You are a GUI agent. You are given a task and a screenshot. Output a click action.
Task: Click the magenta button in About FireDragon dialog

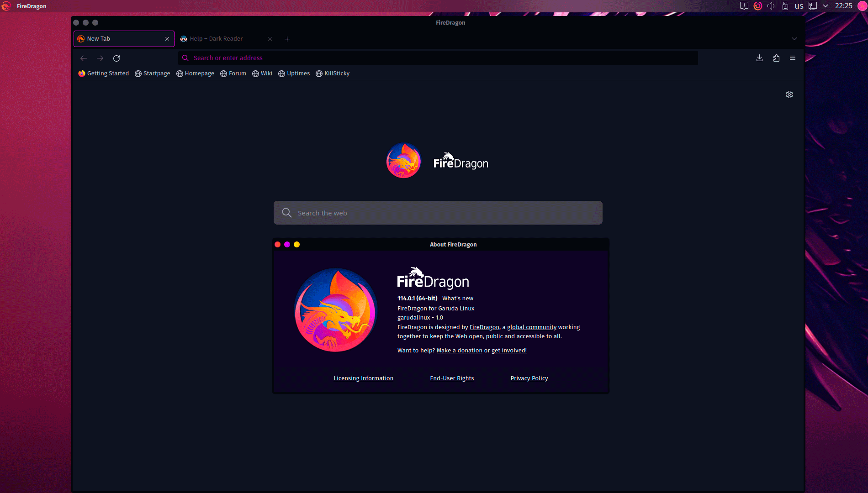click(x=287, y=245)
